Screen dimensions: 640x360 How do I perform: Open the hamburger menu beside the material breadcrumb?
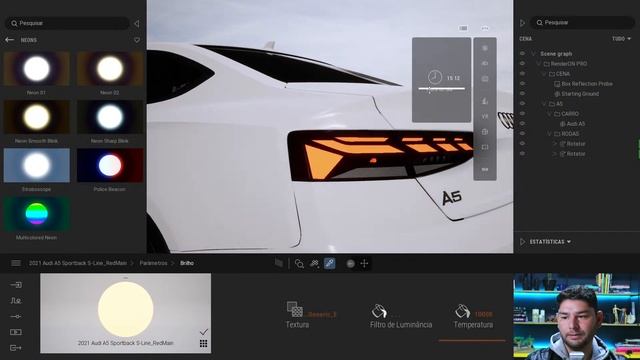point(16,263)
